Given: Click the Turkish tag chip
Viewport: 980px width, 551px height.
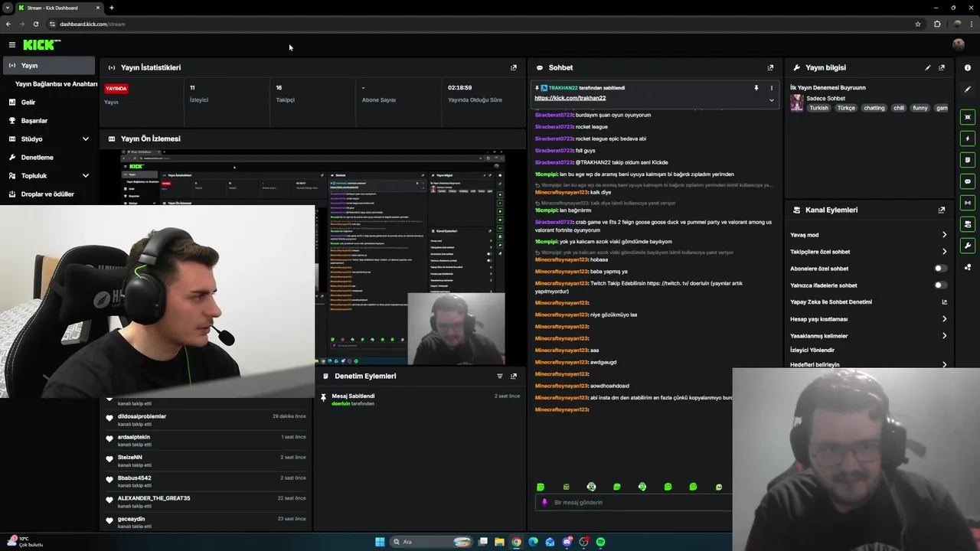Looking at the screenshot, I should pos(819,108).
